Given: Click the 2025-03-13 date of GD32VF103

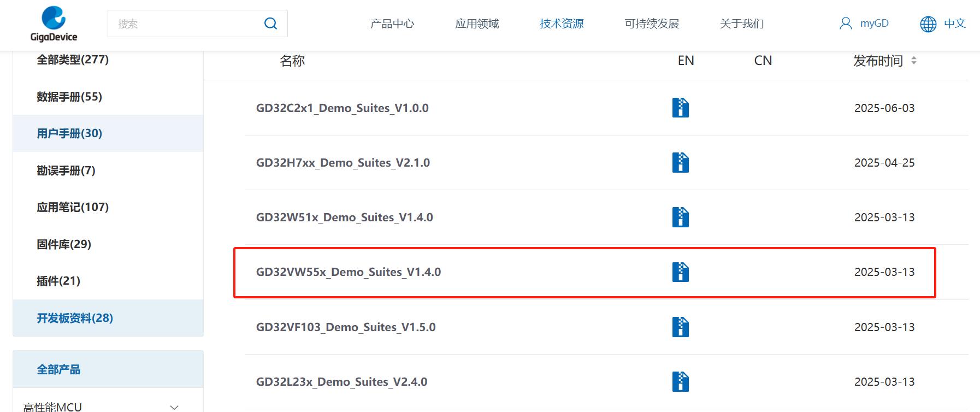Looking at the screenshot, I should pyautogui.click(x=884, y=327).
